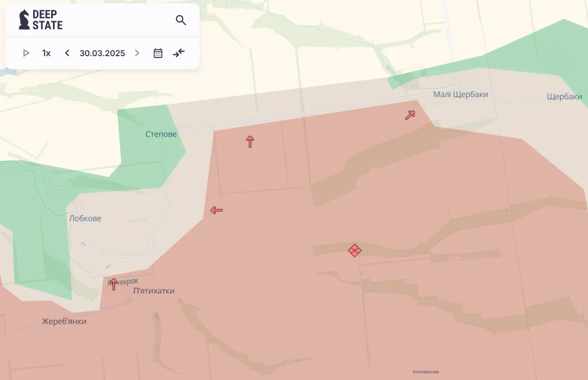This screenshot has height=380, width=588.
Task: Advance to the next date
Action: (137, 53)
